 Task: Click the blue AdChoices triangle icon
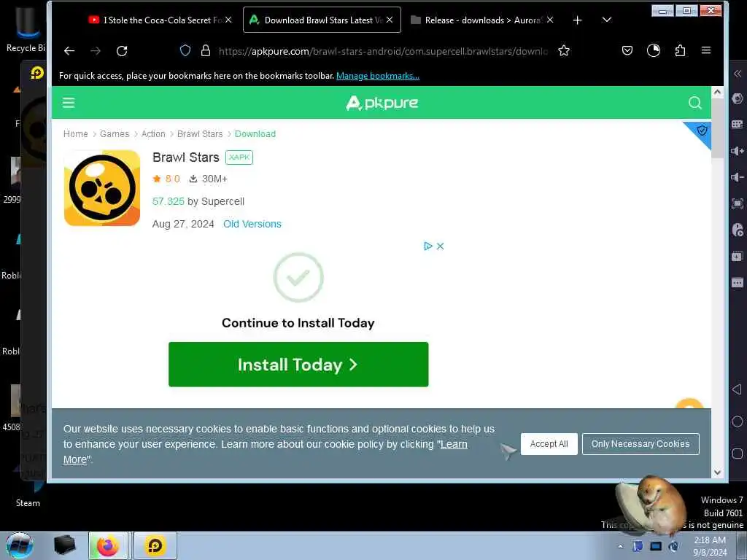(427, 246)
